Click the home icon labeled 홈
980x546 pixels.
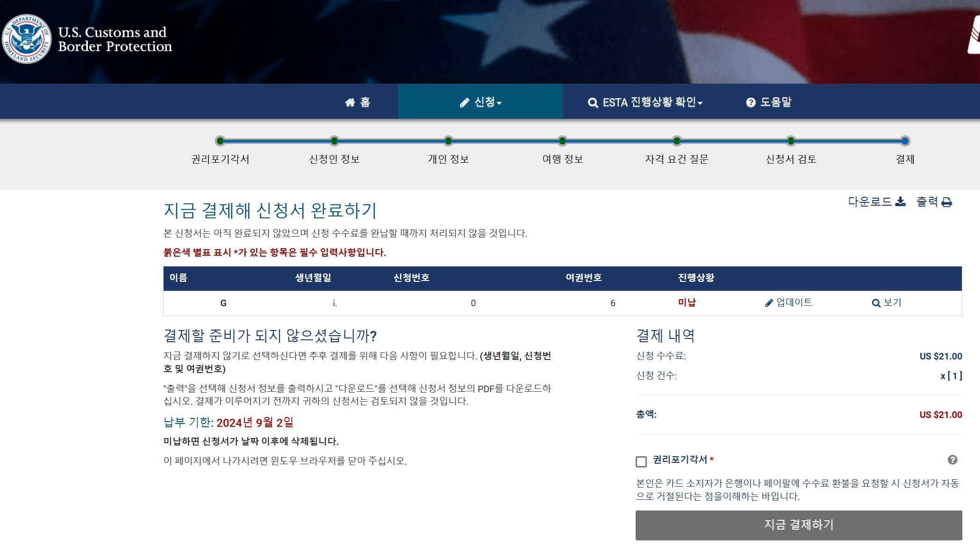[x=350, y=102]
